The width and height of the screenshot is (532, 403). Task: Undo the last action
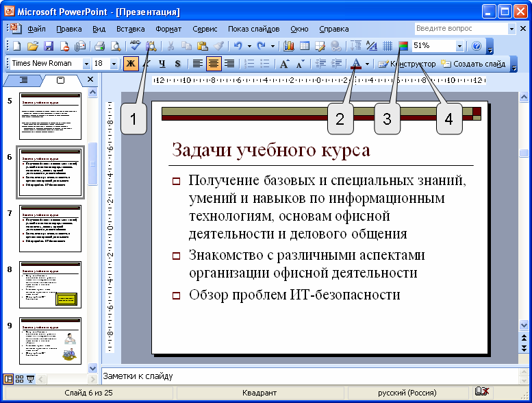click(x=238, y=46)
